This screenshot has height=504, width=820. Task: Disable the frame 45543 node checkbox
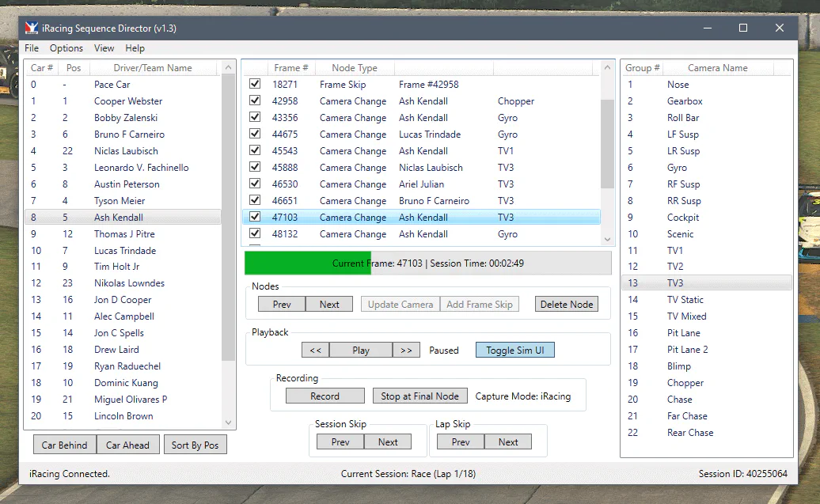pos(255,150)
